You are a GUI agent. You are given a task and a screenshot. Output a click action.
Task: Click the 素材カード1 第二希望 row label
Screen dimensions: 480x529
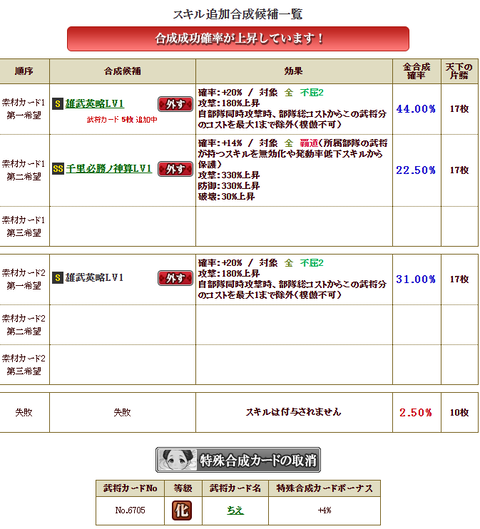tap(24, 170)
